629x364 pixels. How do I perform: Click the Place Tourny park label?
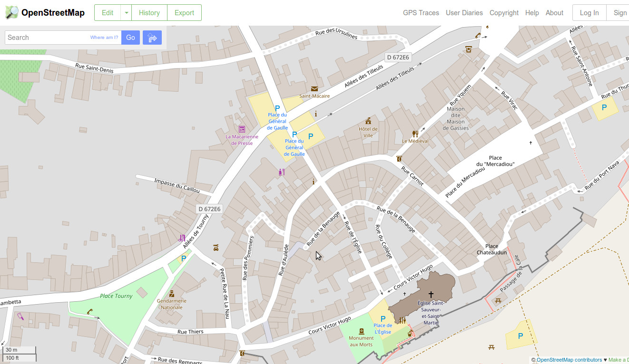click(117, 296)
